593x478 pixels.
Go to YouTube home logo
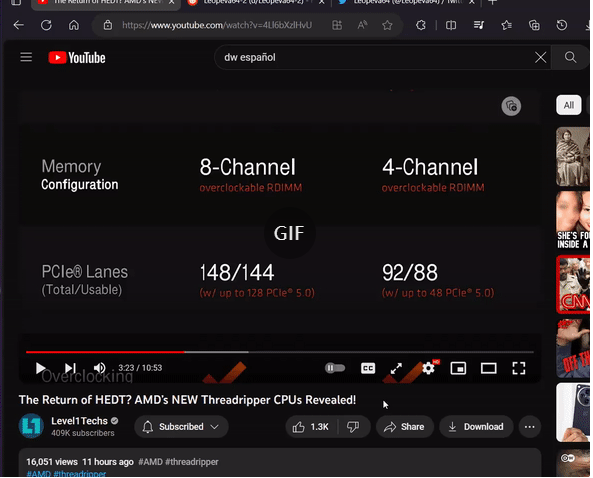coord(77,58)
